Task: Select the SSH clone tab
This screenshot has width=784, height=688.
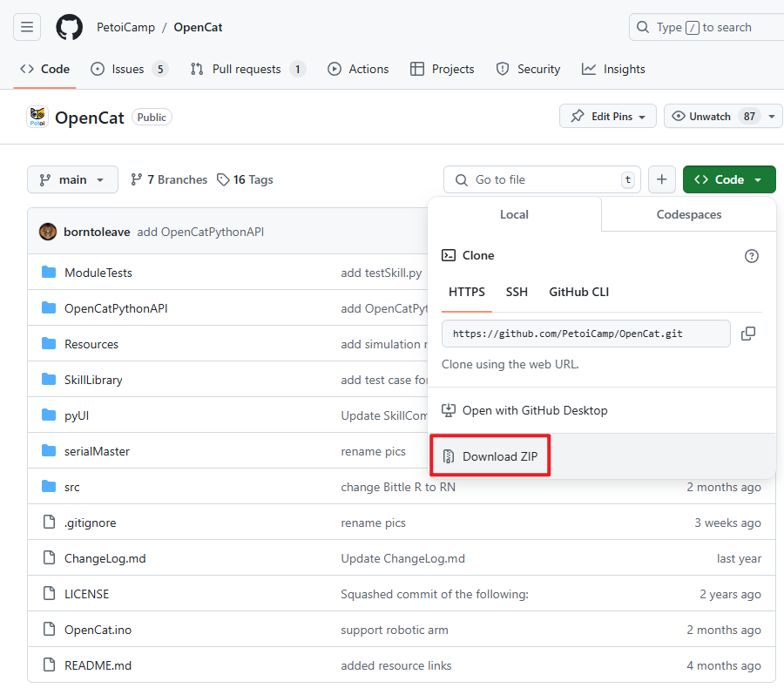Action: [x=517, y=292]
